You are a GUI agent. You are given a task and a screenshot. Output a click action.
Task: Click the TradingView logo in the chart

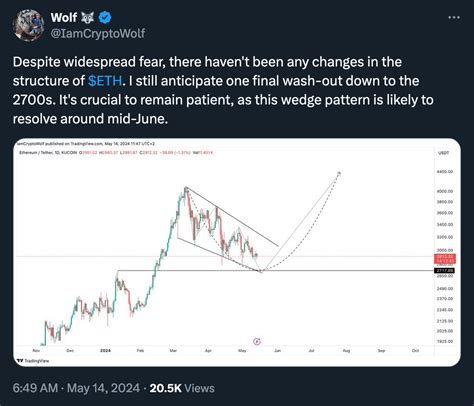(33, 361)
